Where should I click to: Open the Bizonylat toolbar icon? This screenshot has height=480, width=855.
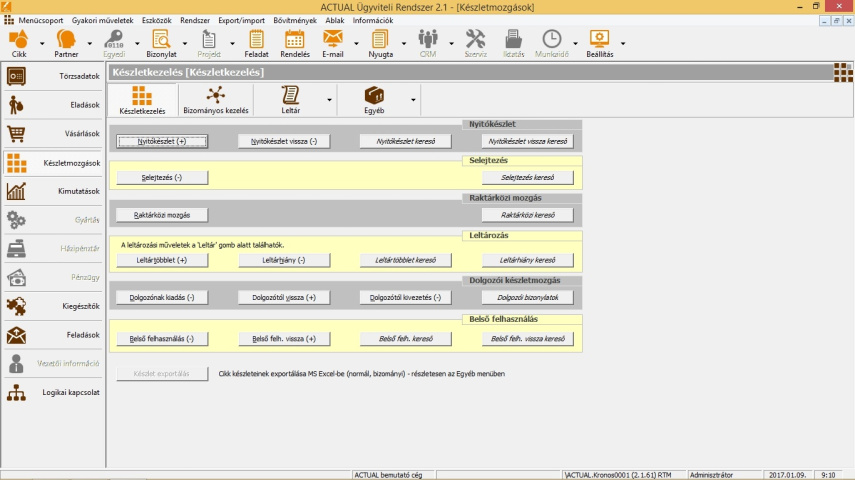[x=161, y=40]
